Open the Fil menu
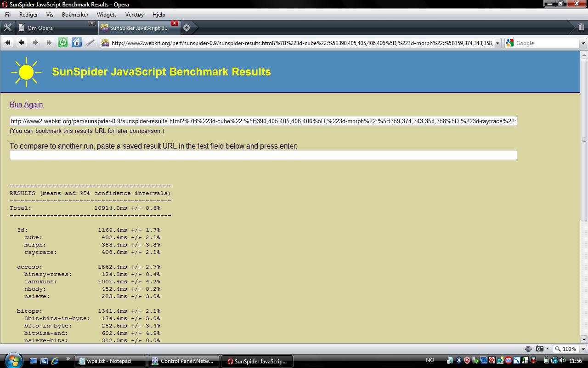Viewport: 588px width, 368px height. point(8,15)
